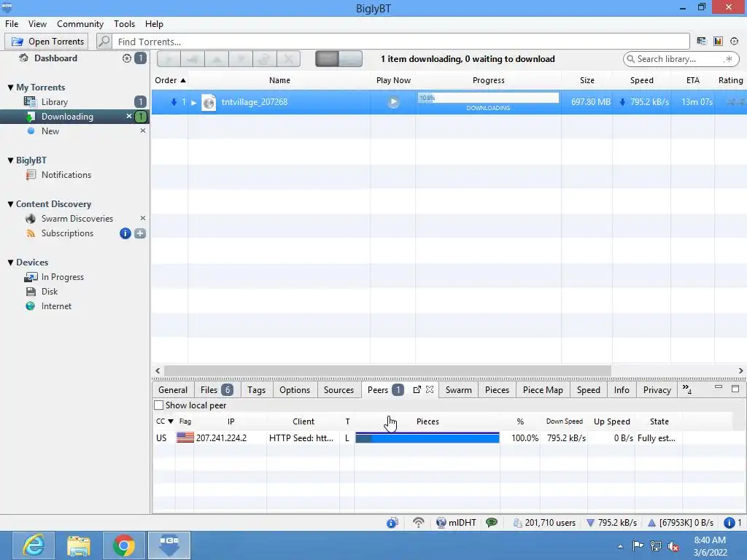Click the Open Torrents button
Screen dimensions: 747x560
point(47,42)
